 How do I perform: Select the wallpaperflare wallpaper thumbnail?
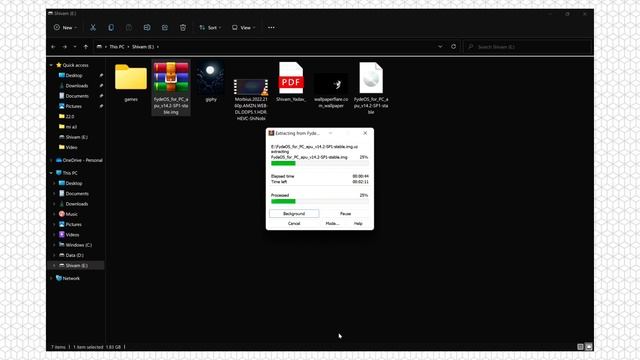pyautogui.click(x=331, y=84)
